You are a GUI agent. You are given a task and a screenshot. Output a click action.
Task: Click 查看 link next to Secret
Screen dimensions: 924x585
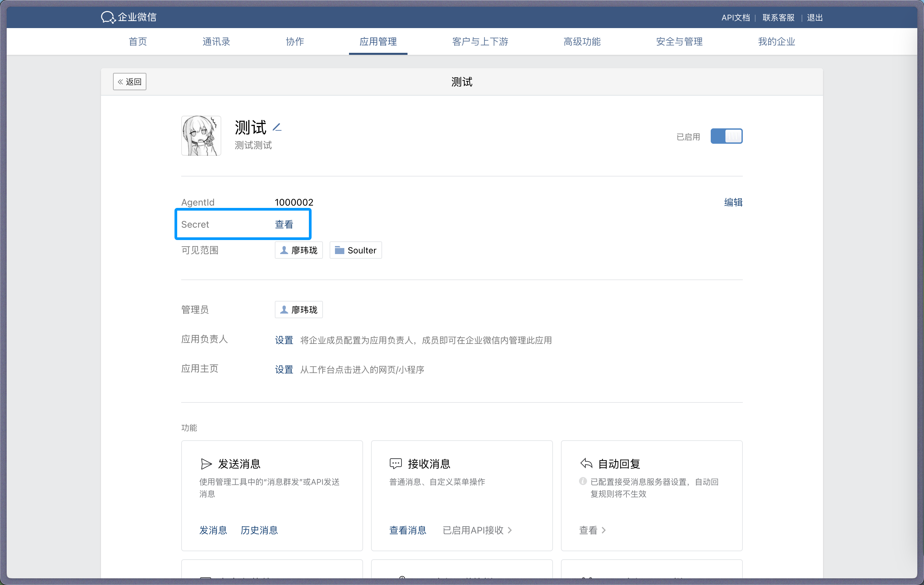[x=284, y=224]
